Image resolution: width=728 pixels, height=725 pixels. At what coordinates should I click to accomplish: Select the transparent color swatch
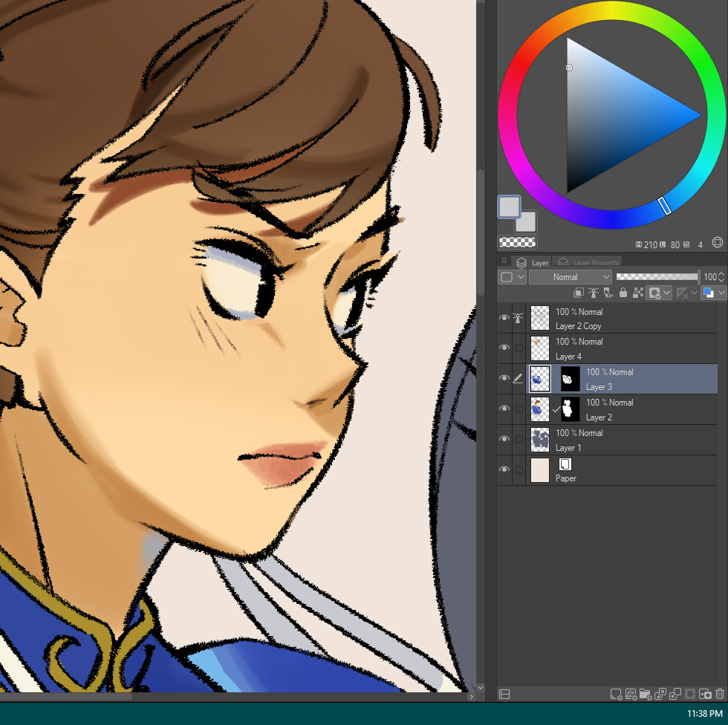tap(517, 242)
